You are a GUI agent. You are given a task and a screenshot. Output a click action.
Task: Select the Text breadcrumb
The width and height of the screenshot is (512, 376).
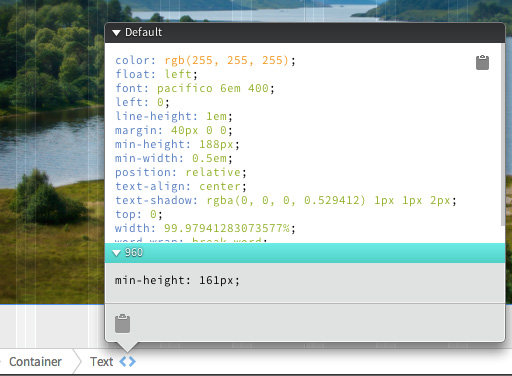pos(101,362)
